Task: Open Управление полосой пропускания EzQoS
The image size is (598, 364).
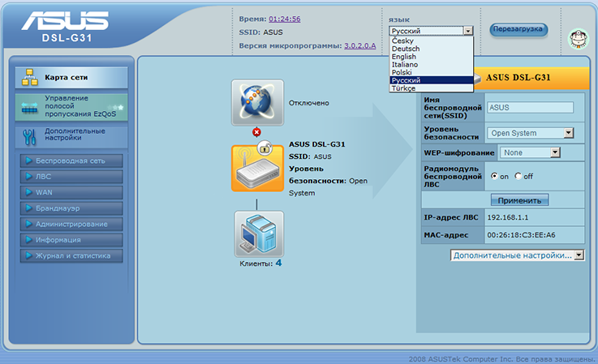Action: [71, 107]
